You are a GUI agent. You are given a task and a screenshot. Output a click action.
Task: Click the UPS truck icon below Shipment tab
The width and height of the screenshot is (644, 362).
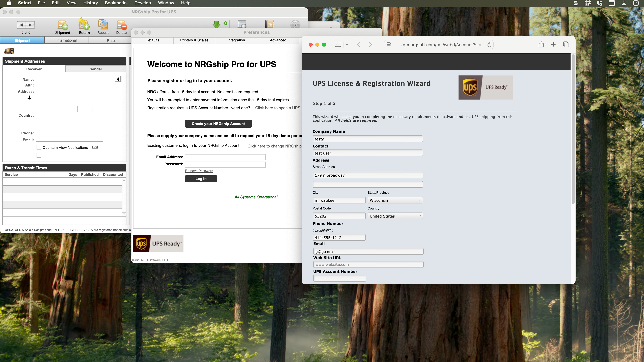(x=9, y=51)
